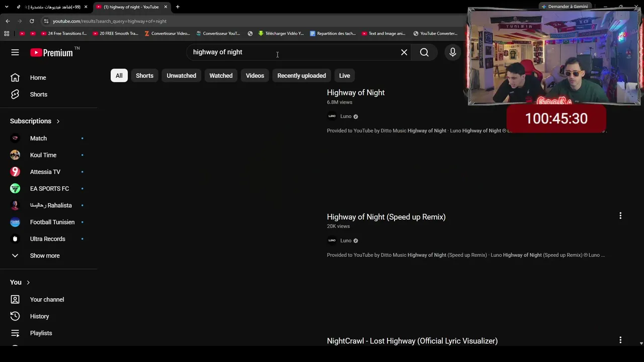644x362 pixels.
Task: Open NightCrawl - Lost Highway video title
Action: coord(412,341)
